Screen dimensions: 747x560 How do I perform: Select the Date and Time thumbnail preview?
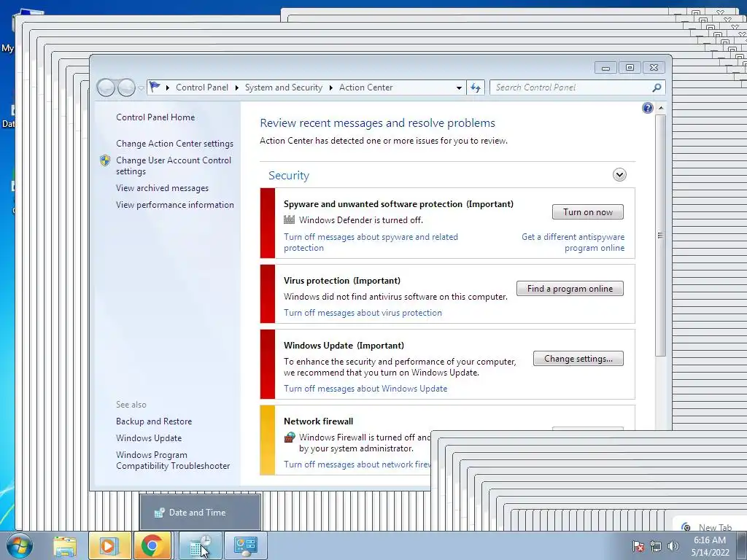coord(200,512)
